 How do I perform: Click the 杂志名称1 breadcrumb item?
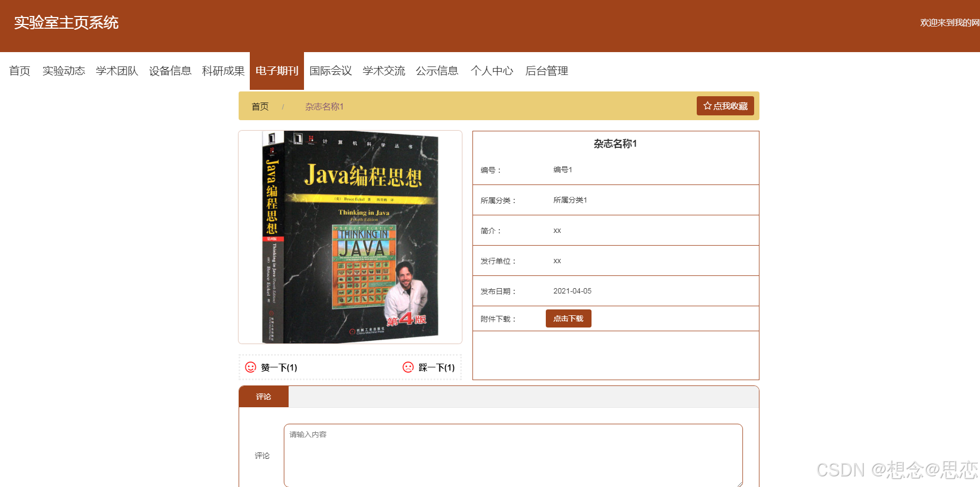tap(324, 106)
